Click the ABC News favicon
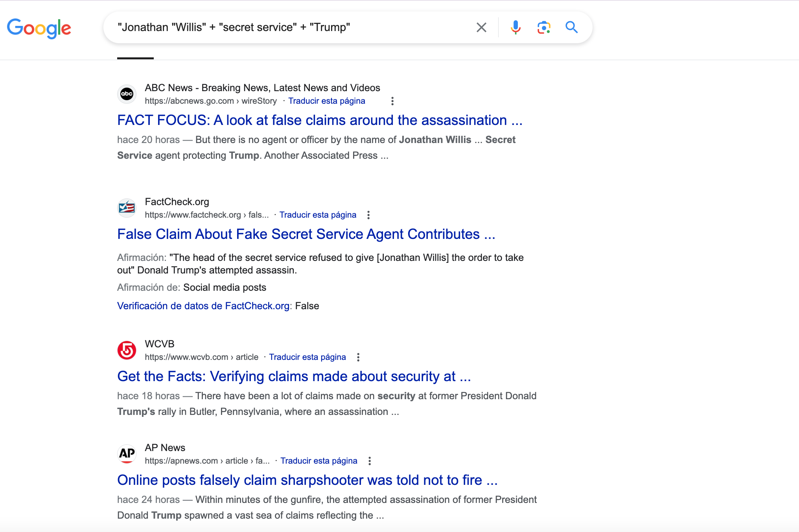 tap(127, 94)
